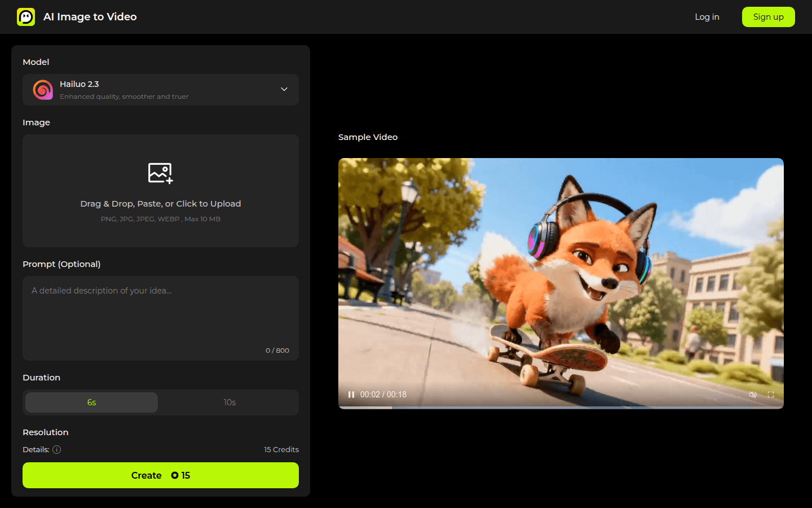The width and height of the screenshot is (812, 508).
Task: Click the Sign up button
Action: (x=768, y=16)
